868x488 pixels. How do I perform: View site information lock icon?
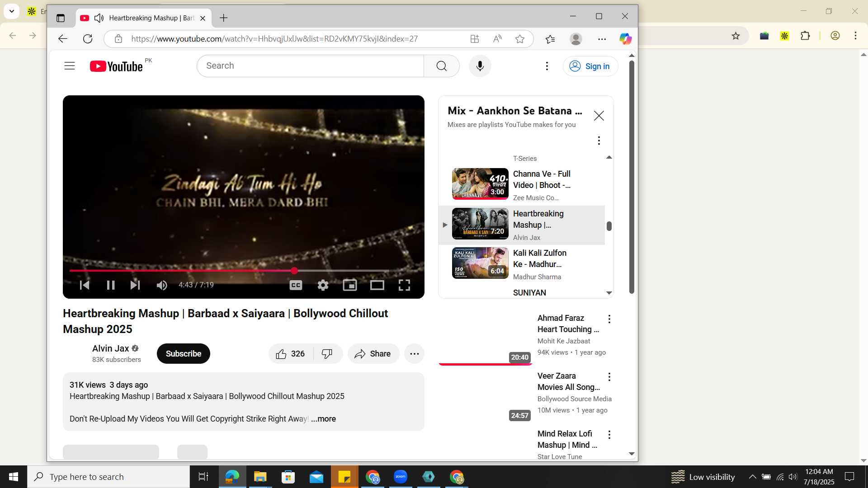[x=118, y=39]
